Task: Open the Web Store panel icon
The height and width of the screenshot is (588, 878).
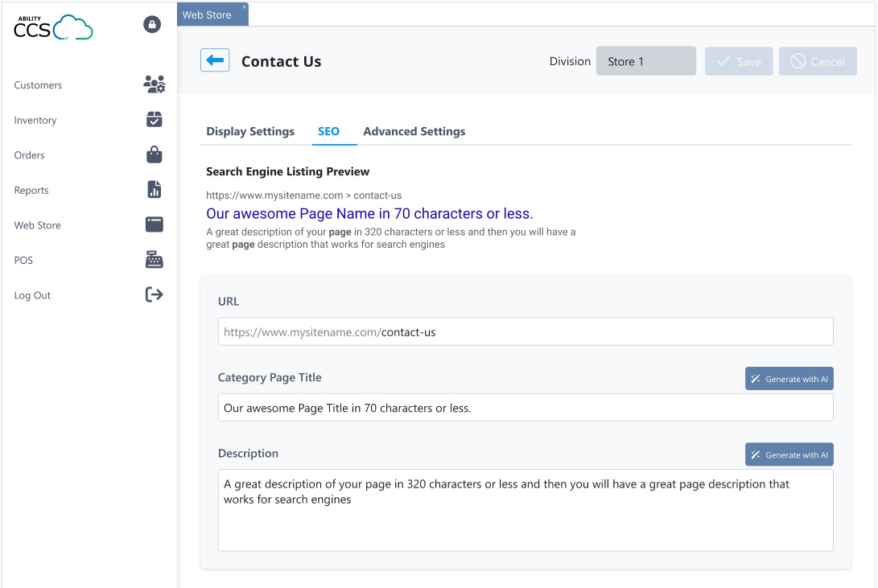Action: [153, 224]
